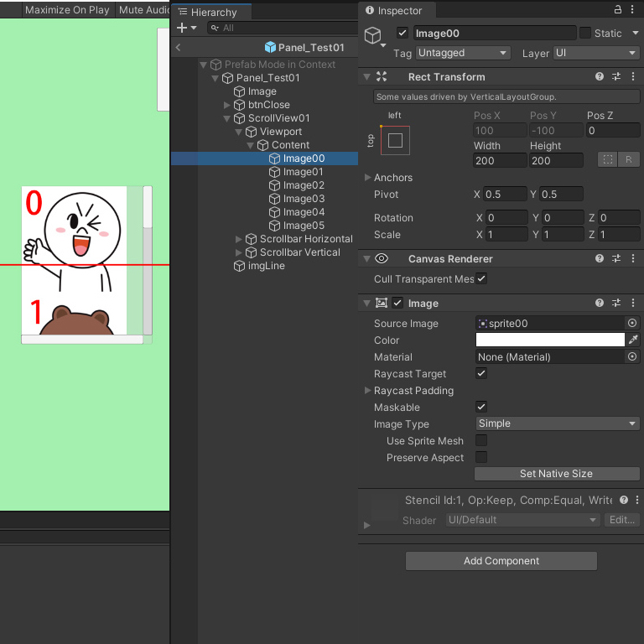
Task: Open the material shader help icon
Action: [624, 500]
